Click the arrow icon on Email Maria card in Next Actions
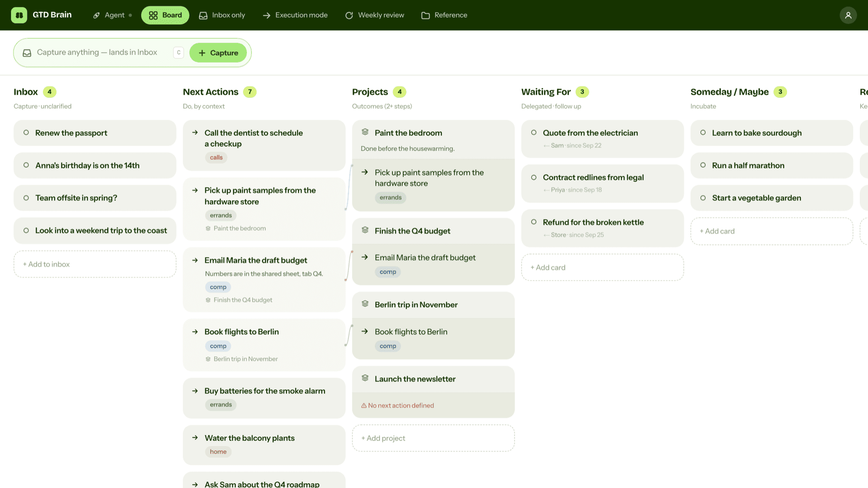Viewport: 868px width, 488px height. pos(195,260)
